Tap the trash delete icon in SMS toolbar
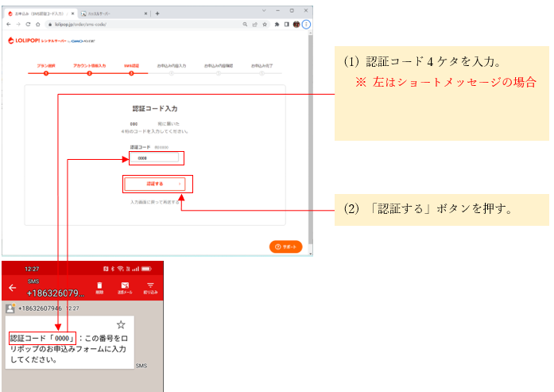The width and height of the screenshot is (554, 392). [99, 286]
